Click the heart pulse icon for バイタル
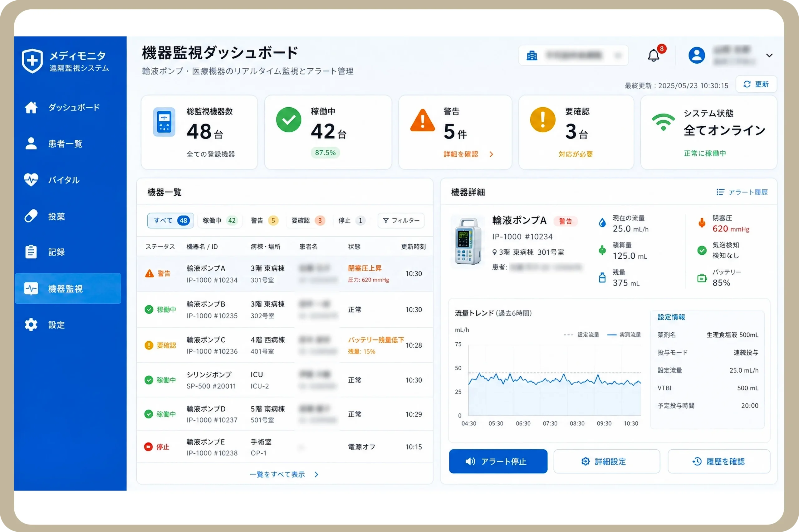The width and height of the screenshot is (799, 532). coord(31,179)
